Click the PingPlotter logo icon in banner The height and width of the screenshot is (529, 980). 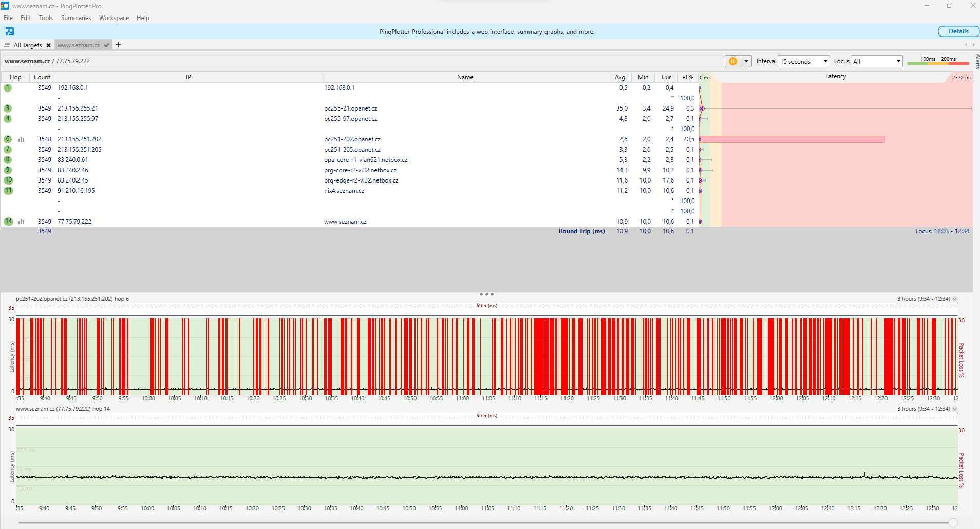[10, 31]
